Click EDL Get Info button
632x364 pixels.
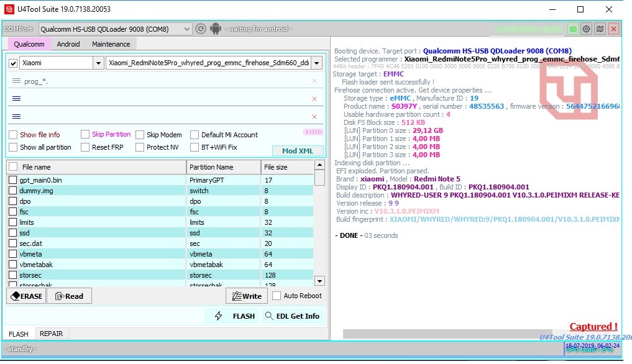tap(292, 316)
